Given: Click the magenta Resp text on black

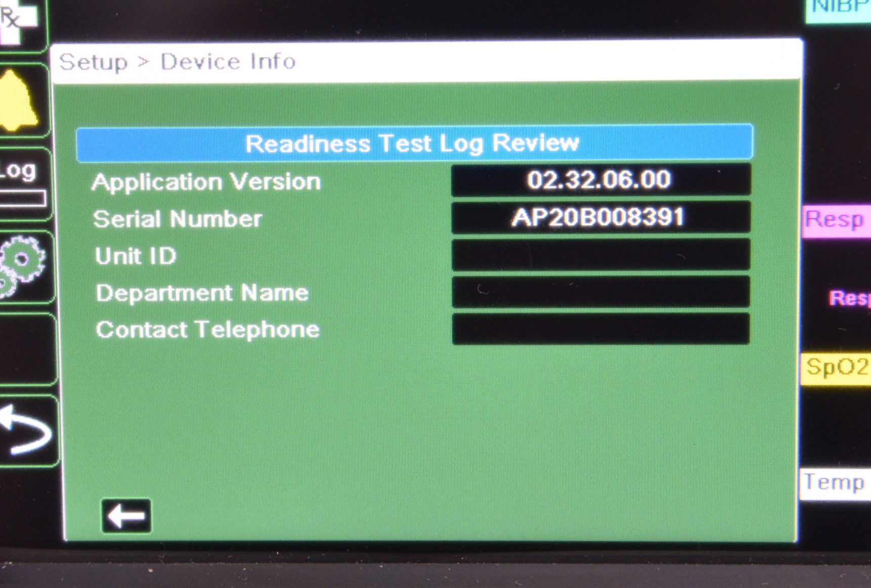Looking at the screenshot, I should [x=850, y=298].
